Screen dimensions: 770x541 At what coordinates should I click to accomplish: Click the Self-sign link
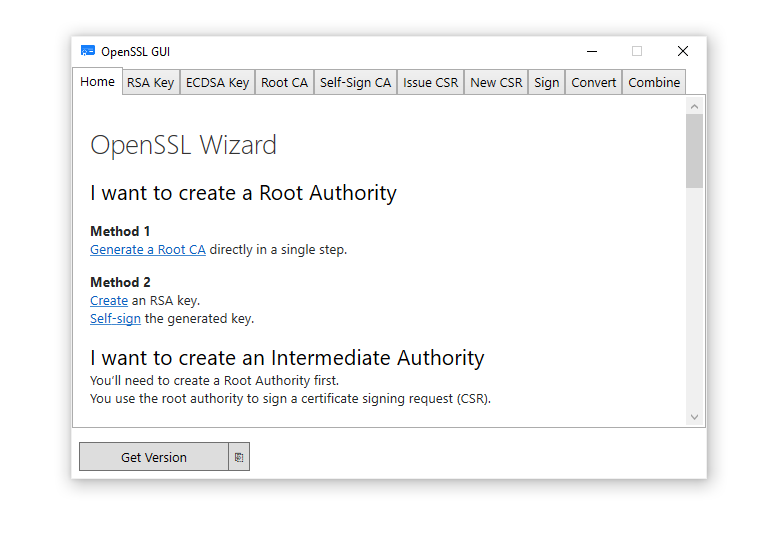pyautogui.click(x=115, y=319)
